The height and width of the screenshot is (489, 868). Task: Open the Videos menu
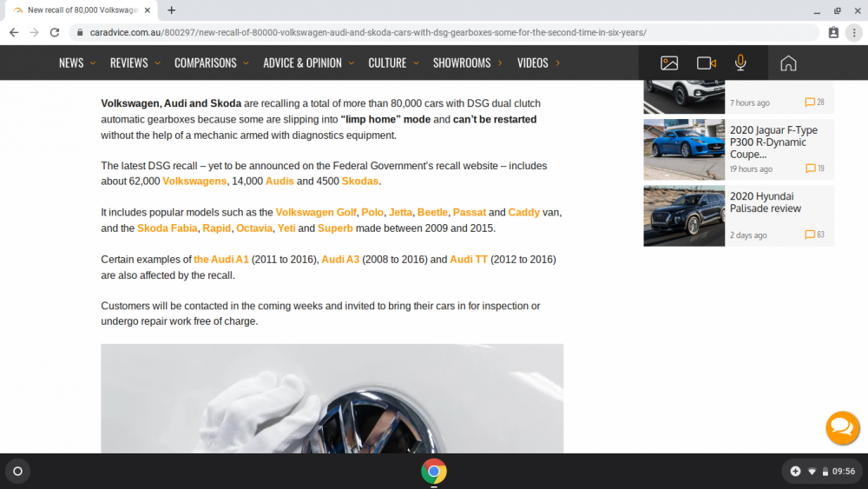(x=533, y=63)
